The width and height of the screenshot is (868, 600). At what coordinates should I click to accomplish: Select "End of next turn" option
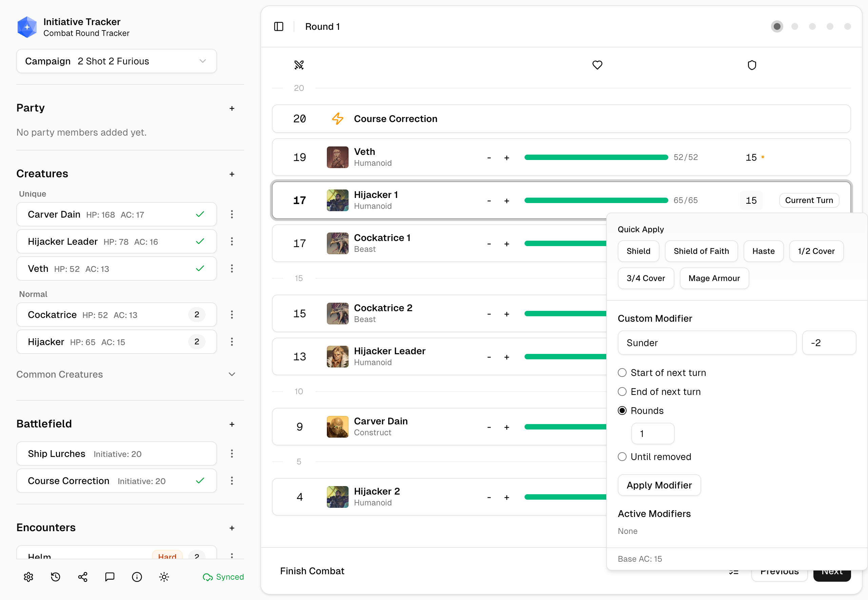point(622,392)
